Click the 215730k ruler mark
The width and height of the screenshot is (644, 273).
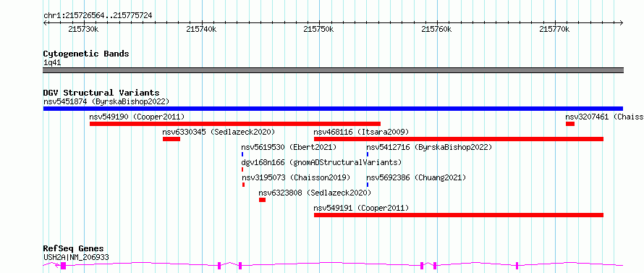coord(83,29)
